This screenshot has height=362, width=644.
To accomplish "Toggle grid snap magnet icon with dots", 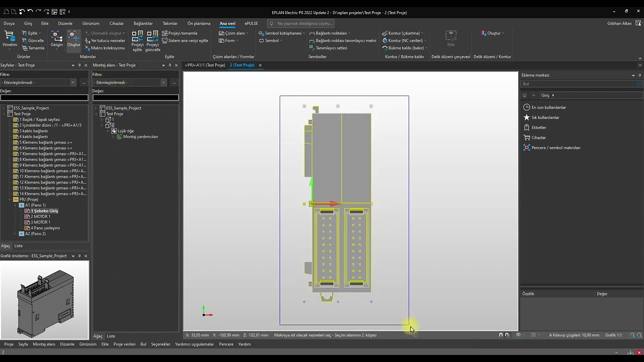I will click(x=508, y=335).
